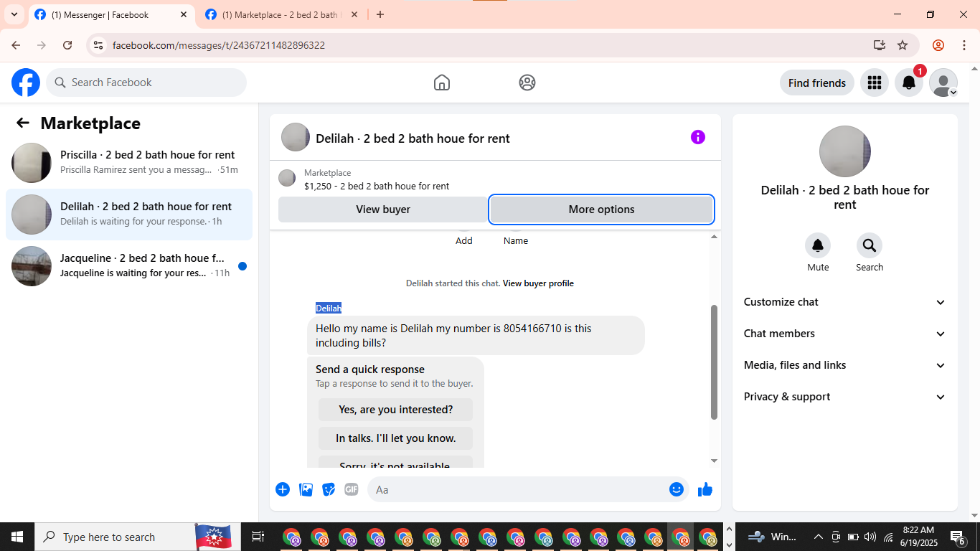Open network settings in system tray
Viewport: 980px width, 551px height.
pyautogui.click(x=888, y=537)
